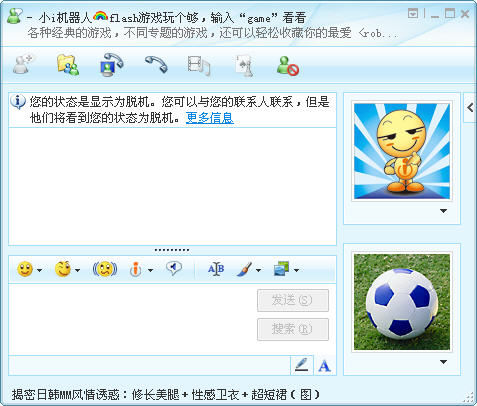Open the 更多信息 link
Screen dimensions: 477x406
[210, 118]
